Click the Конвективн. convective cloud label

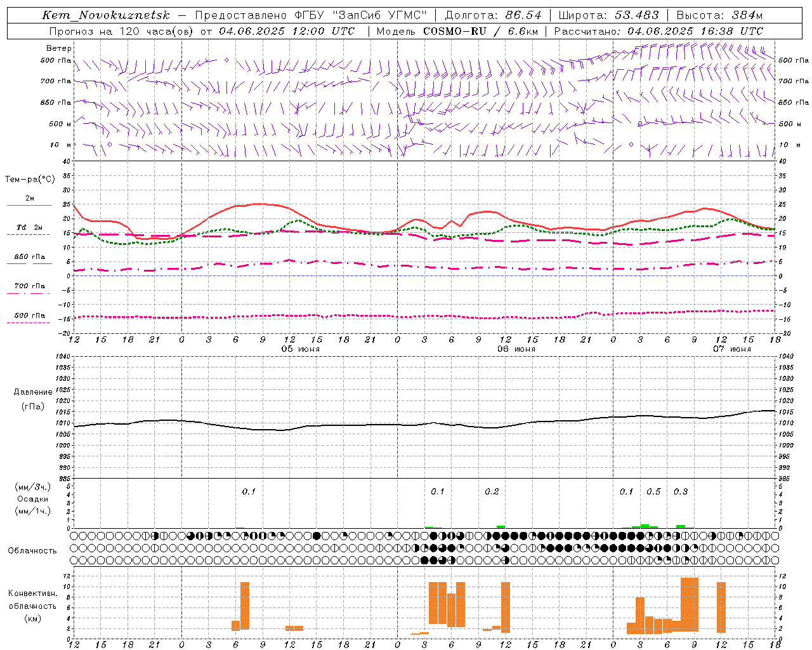pyautogui.click(x=33, y=594)
